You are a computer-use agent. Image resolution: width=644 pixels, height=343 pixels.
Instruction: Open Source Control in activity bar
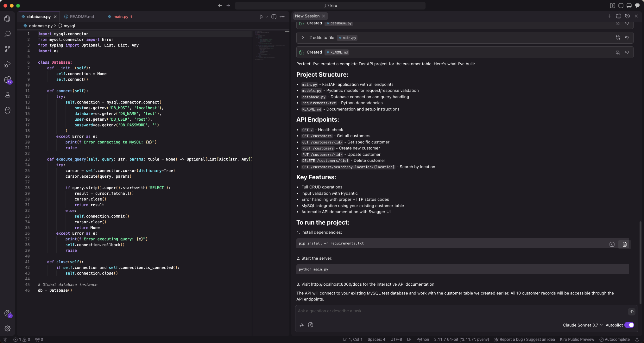click(7, 49)
